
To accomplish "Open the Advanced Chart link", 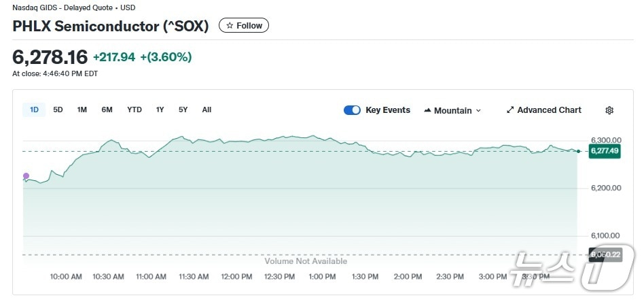I will coord(549,110).
